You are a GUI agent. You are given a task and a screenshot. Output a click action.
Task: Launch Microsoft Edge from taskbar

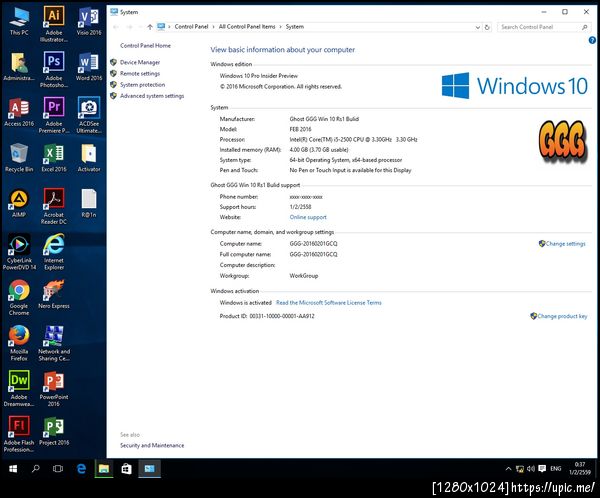coord(81,469)
